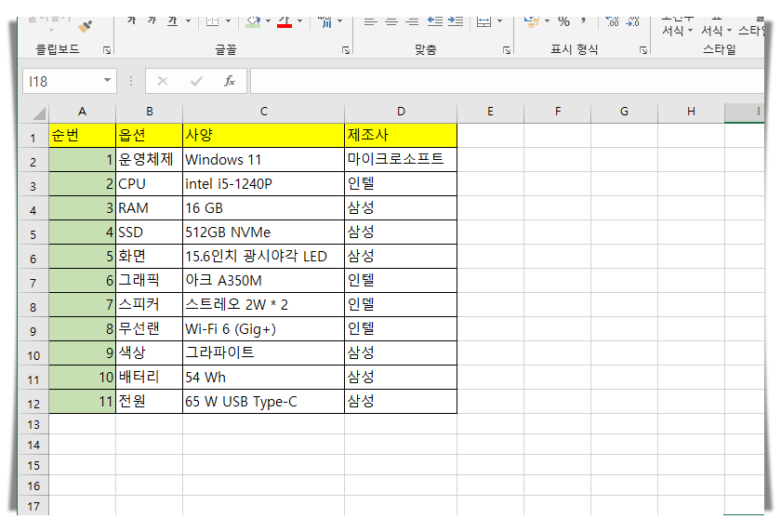Select the Windows 11 cell
Image resolution: width=781 pixels, height=532 pixels.
pyautogui.click(x=263, y=159)
